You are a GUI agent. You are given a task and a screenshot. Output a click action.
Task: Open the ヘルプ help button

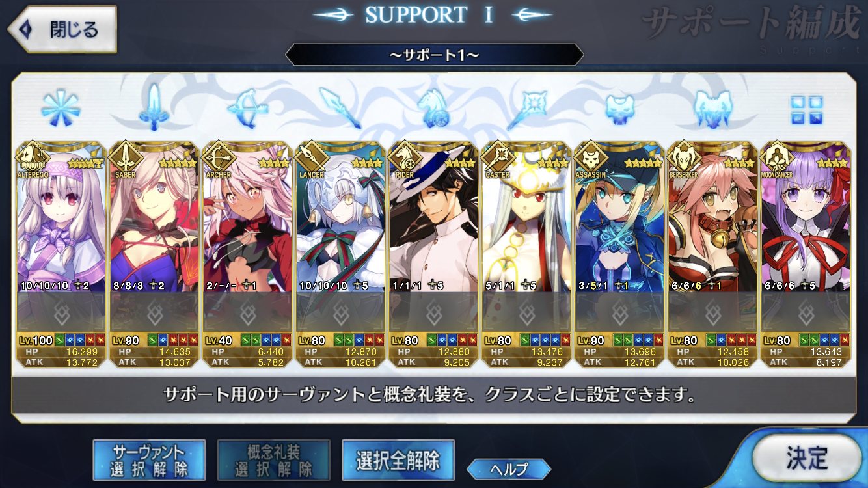(x=509, y=468)
